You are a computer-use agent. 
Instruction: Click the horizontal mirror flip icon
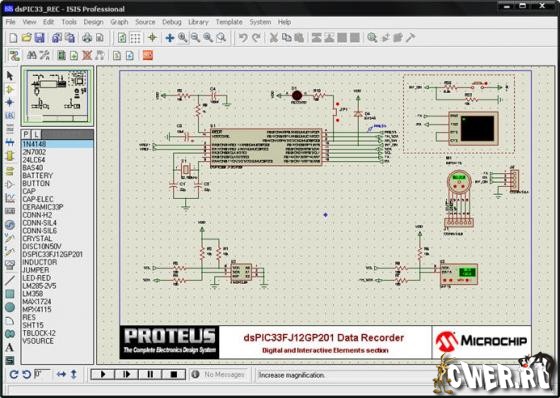(61, 374)
